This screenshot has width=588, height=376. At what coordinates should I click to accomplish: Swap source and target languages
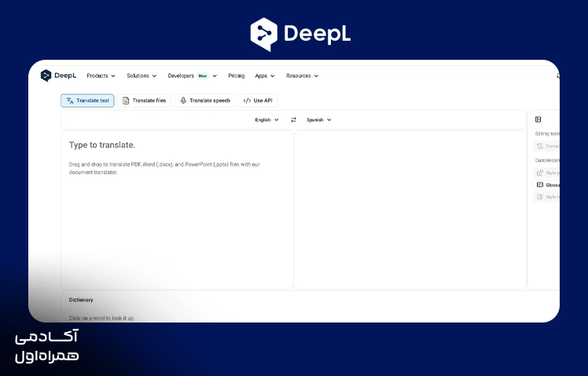pos(293,120)
